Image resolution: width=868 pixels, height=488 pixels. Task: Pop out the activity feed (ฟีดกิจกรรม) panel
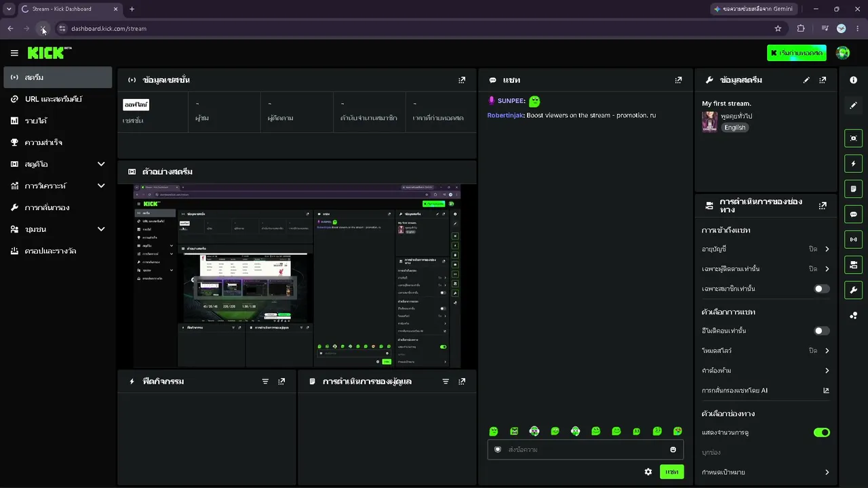coord(281,382)
